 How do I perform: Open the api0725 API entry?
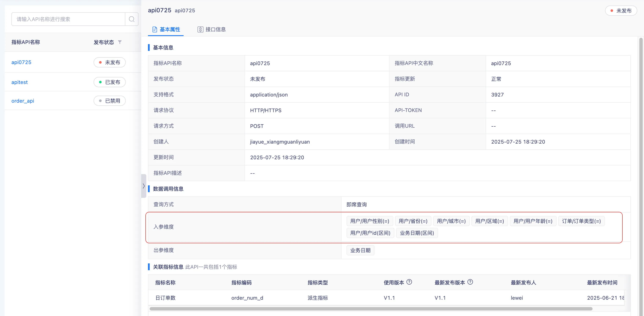(21, 62)
